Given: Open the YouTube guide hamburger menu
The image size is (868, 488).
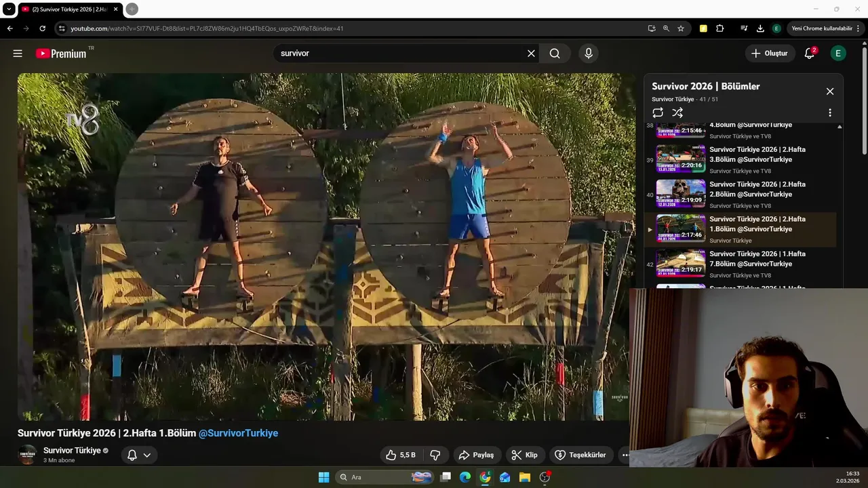Looking at the screenshot, I should (18, 54).
